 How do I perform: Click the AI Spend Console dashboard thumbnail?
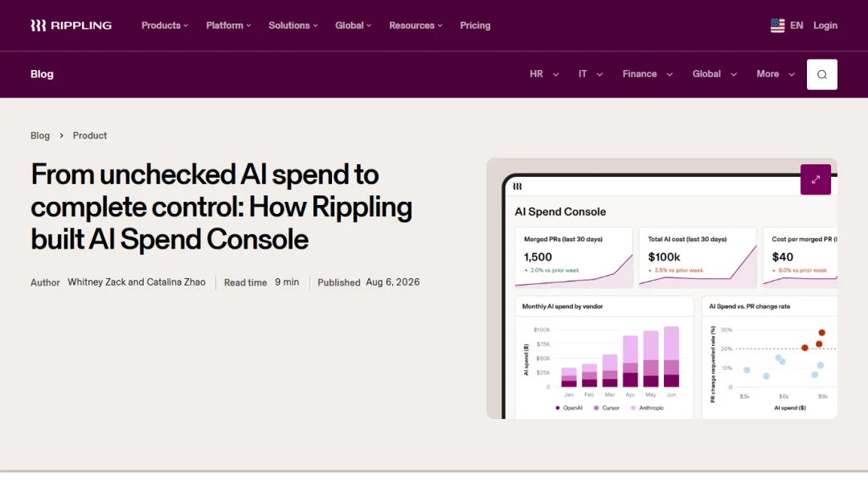(x=661, y=289)
